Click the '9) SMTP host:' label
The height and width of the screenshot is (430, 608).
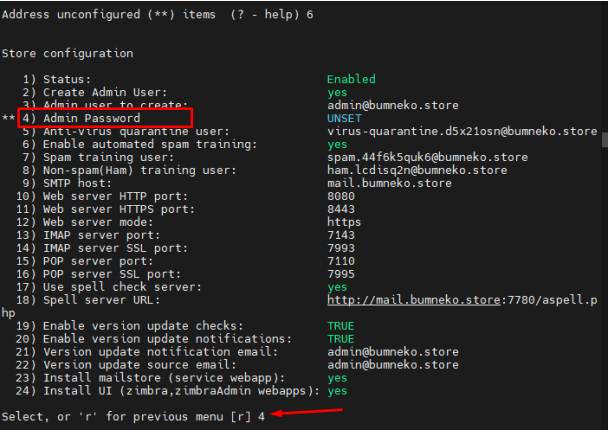tap(67, 183)
